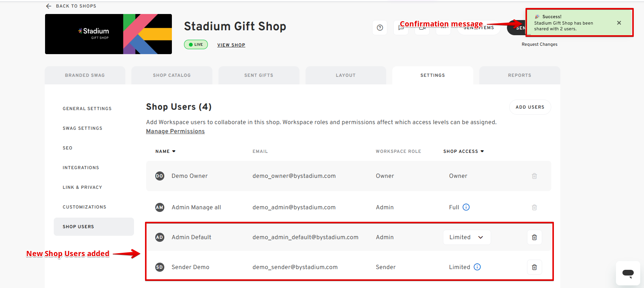Click the View Shop link
The image size is (644, 288).
pos(231,45)
